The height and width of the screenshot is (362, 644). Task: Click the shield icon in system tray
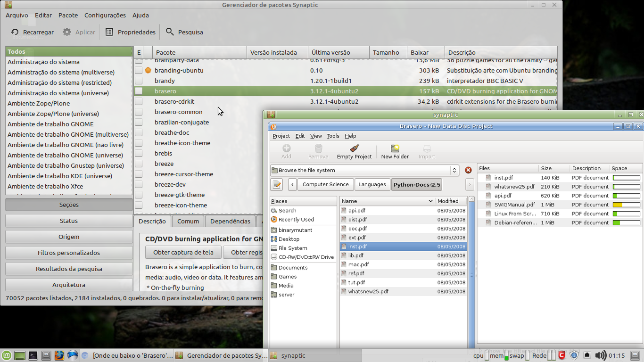point(574,355)
